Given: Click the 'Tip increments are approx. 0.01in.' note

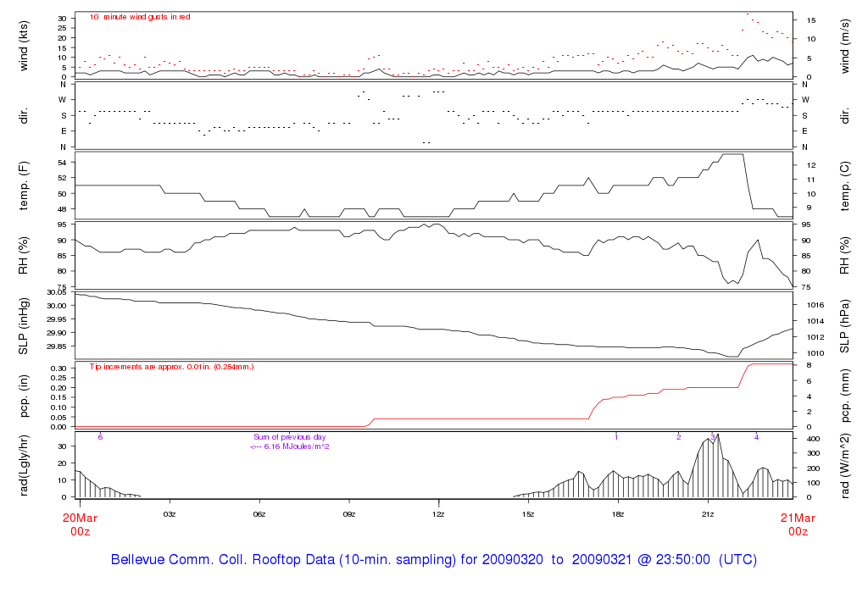Looking at the screenshot, I should click(171, 367).
